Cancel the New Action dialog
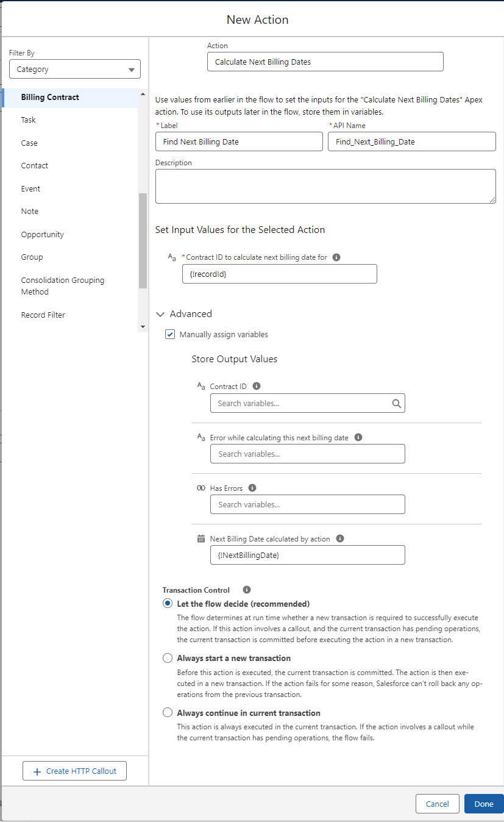The height and width of the screenshot is (822, 504). pyautogui.click(x=437, y=804)
